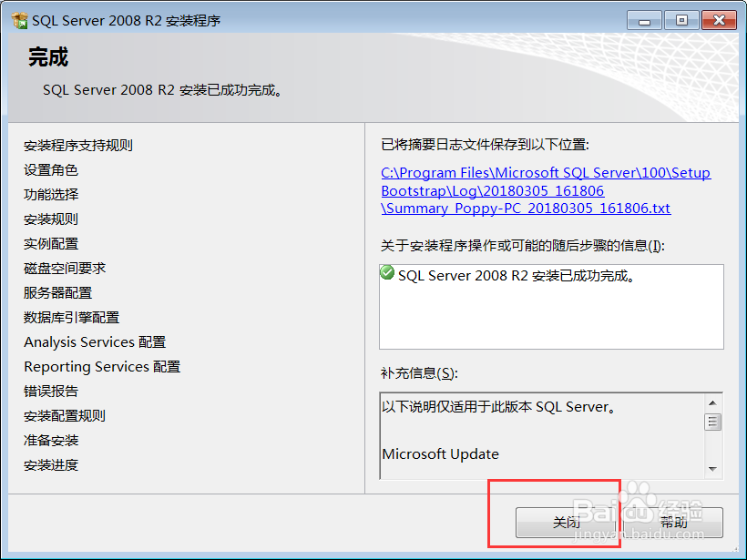Image resolution: width=747 pixels, height=560 pixels.
Task: Select the 安装进度 step
Action: point(51,464)
